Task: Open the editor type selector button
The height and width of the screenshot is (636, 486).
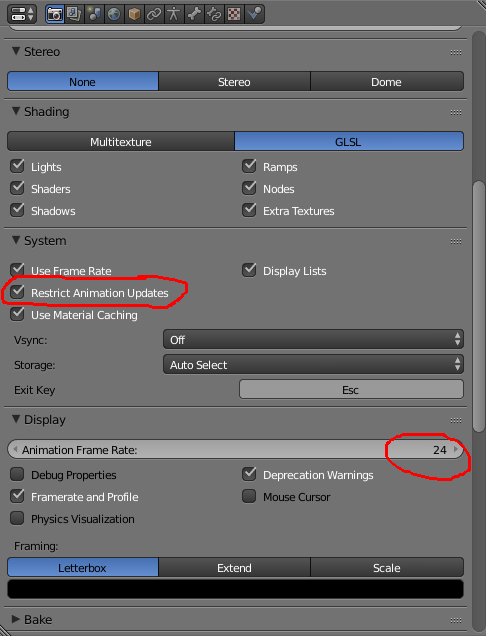Action: (22, 14)
